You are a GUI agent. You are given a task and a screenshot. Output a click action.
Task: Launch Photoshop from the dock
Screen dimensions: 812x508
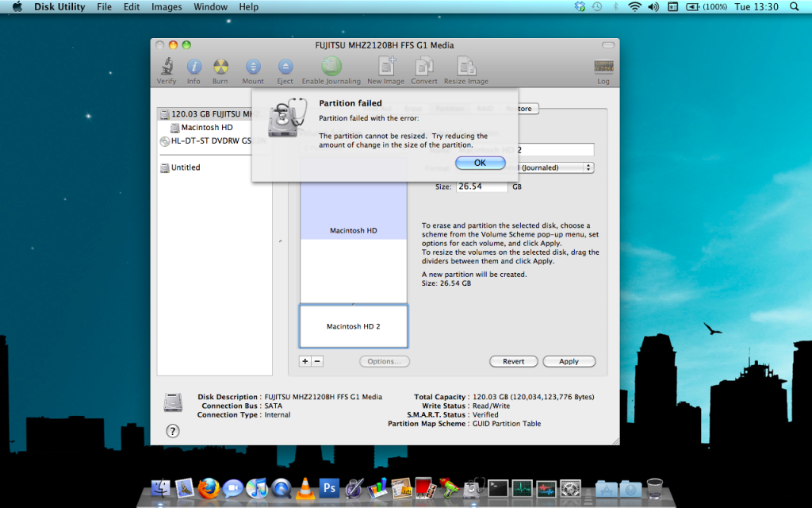[329, 488]
